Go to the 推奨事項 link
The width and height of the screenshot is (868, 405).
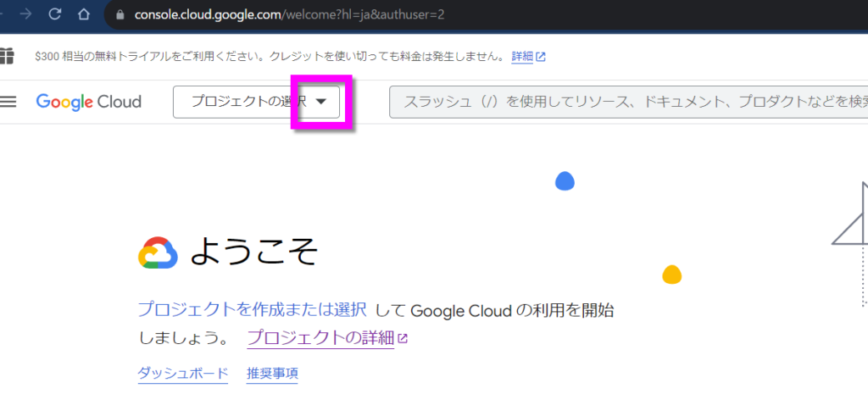(272, 374)
